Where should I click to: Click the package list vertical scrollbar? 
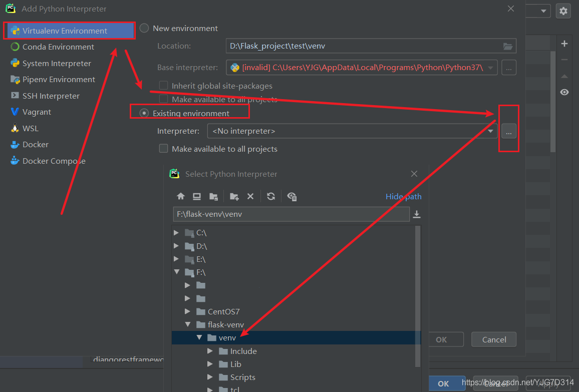pos(553,102)
